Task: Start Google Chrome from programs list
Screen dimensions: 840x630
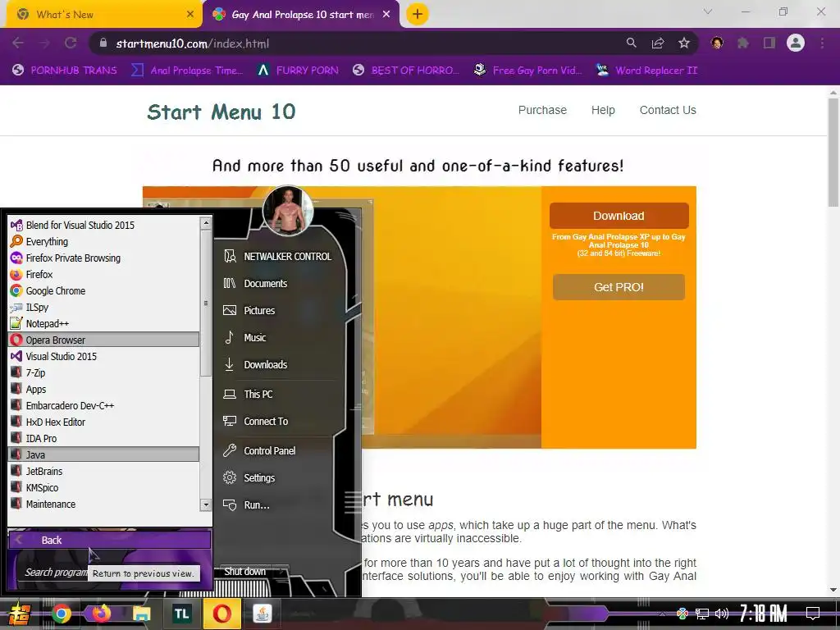Action: pyautogui.click(x=104, y=291)
